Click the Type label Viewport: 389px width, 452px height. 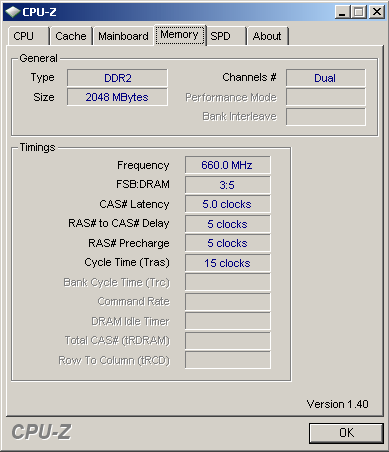click(x=42, y=78)
